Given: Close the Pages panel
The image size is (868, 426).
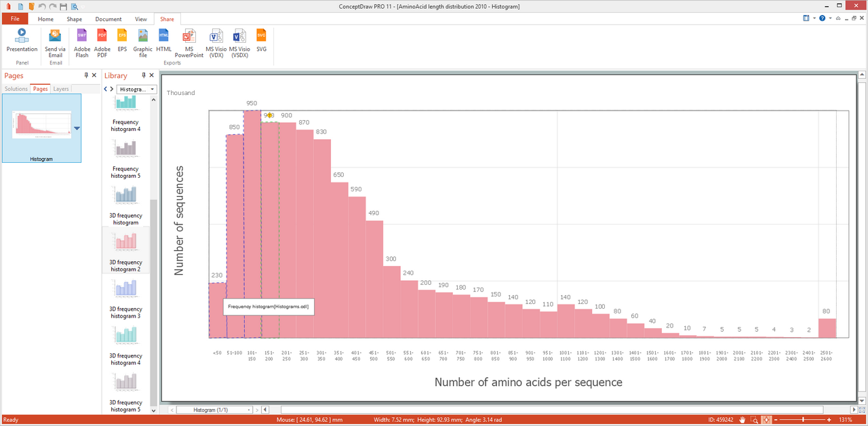Looking at the screenshot, I should click(94, 76).
